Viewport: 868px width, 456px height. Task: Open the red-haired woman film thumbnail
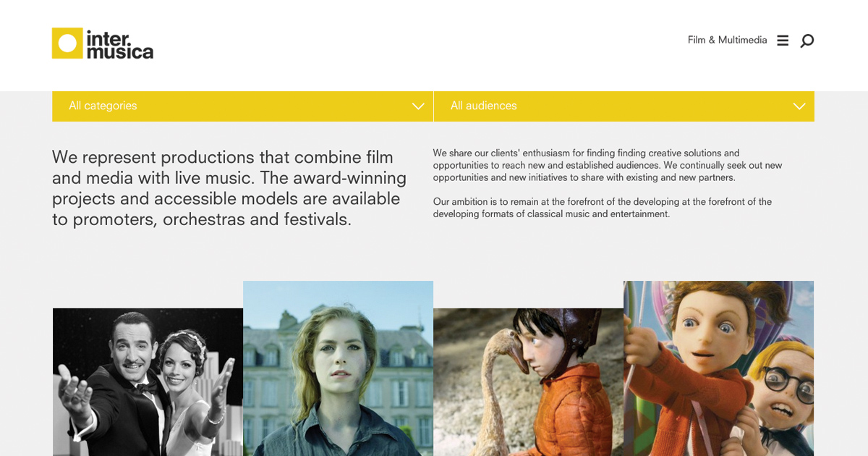(338, 368)
